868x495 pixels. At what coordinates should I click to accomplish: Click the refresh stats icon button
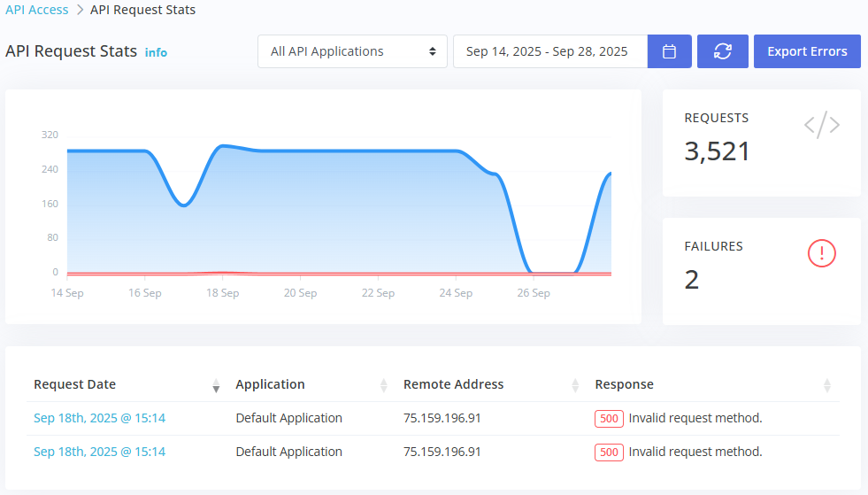[723, 51]
